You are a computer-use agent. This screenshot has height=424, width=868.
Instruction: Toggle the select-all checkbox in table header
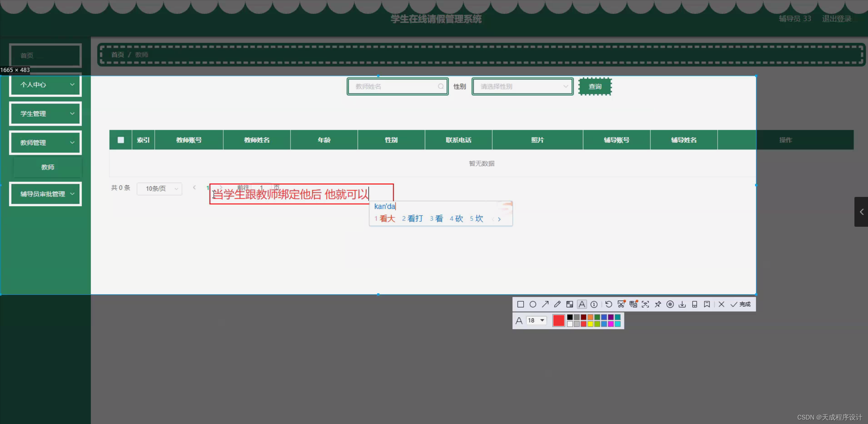click(x=120, y=140)
